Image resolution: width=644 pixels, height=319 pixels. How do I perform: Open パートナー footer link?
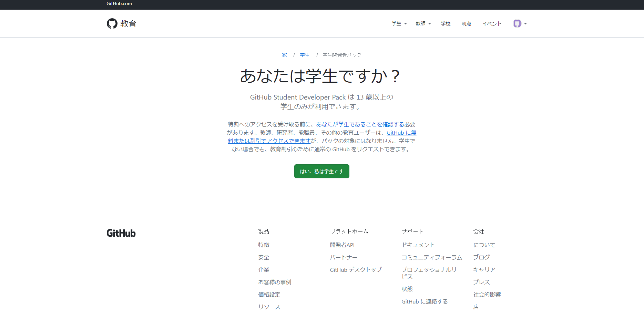(x=344, y=257)
